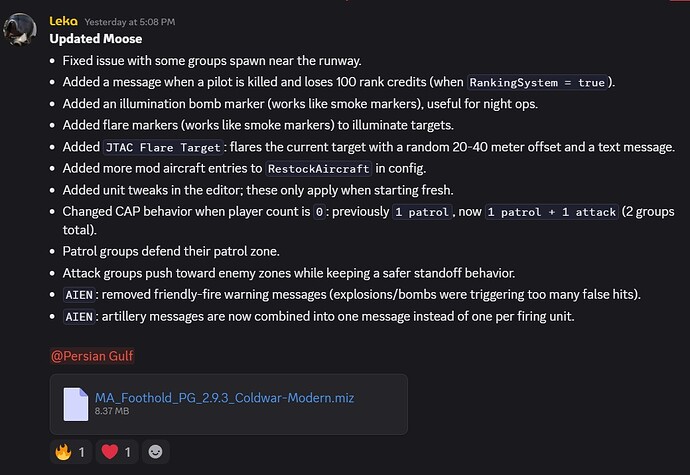Download the MA_Foothold_PG_2.9.3_Coldwar-Modern.miz file
The height and width of the screenshot is (475, 690).
224,397
